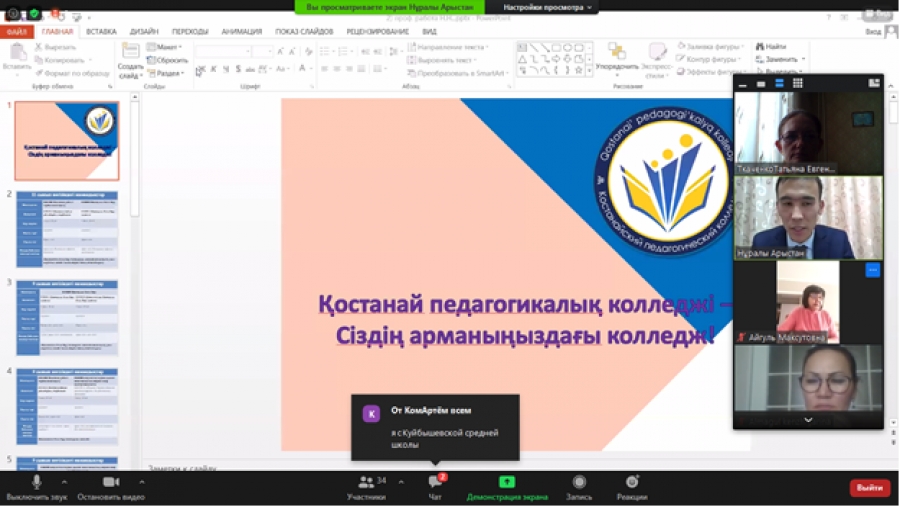Select slide 2 thumbnail
The width and height of the screenshot is (900, 507).
point(67,230)
